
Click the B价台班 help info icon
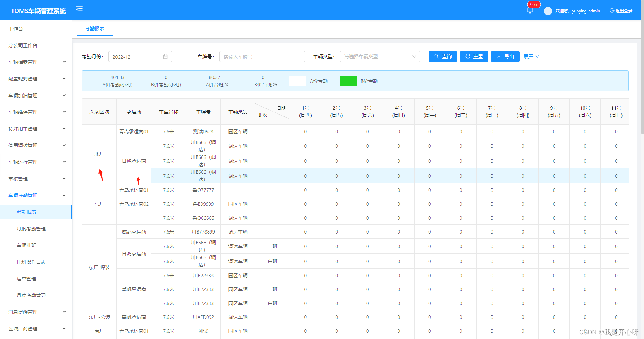(x=275, y=85)
